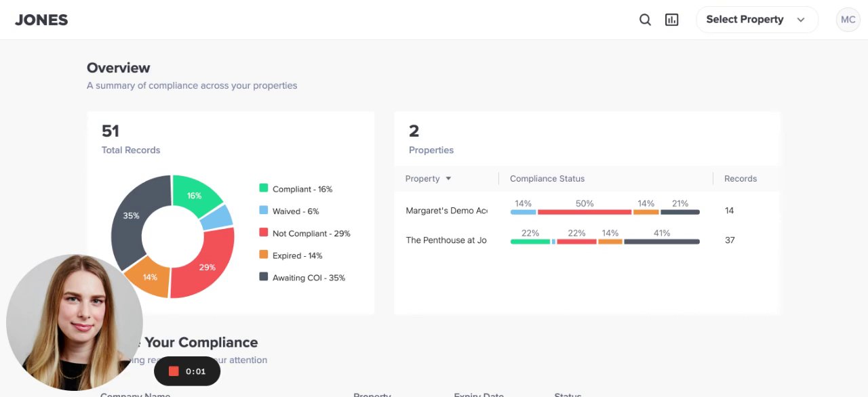Stop the screen recording
Screen dimensions: 868x397
coord(174,371)
